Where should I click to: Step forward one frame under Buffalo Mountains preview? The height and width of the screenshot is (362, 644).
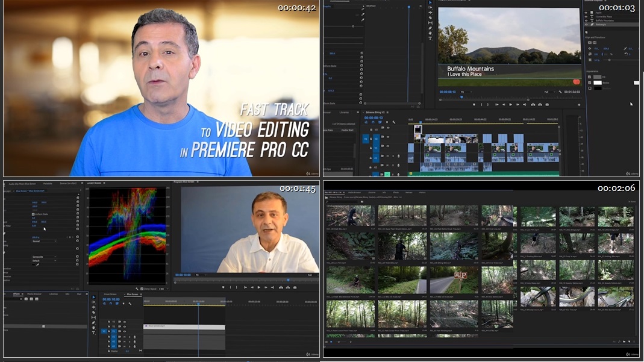pos(517,105)
